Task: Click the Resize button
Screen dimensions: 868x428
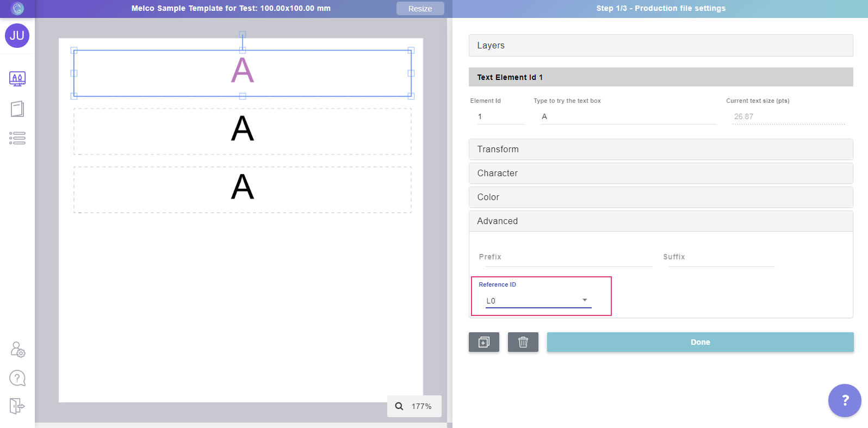Action: click(x=420, y=9)
